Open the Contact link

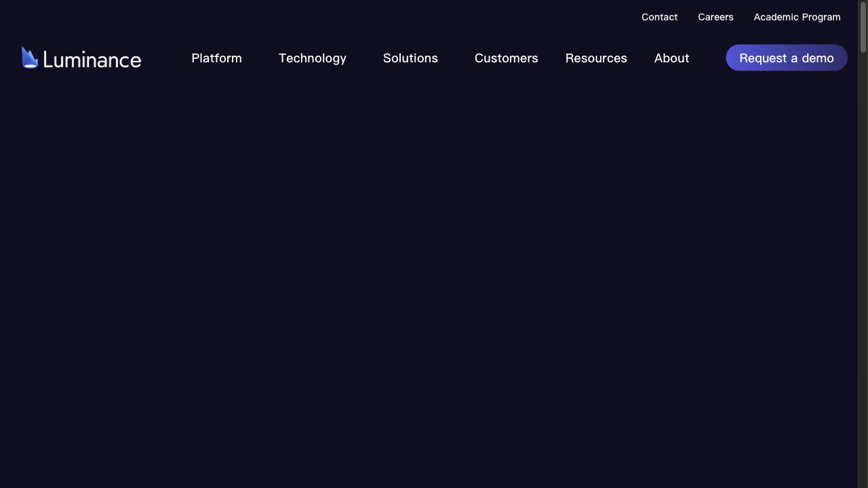(x=659, y=17)
